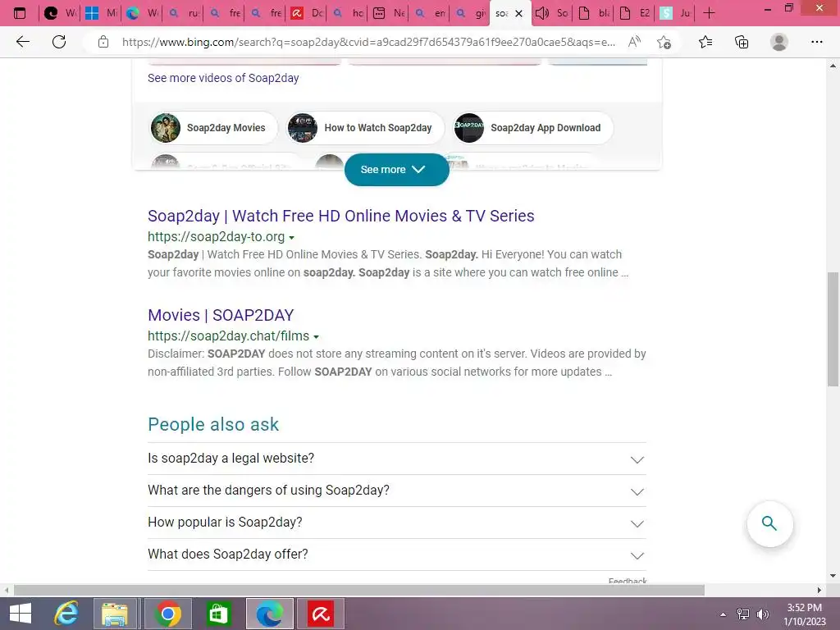This screenshot has height=630, width=840.
Task: Open the network tray icon
Action: pyautogui.click(x=743, y=614)
